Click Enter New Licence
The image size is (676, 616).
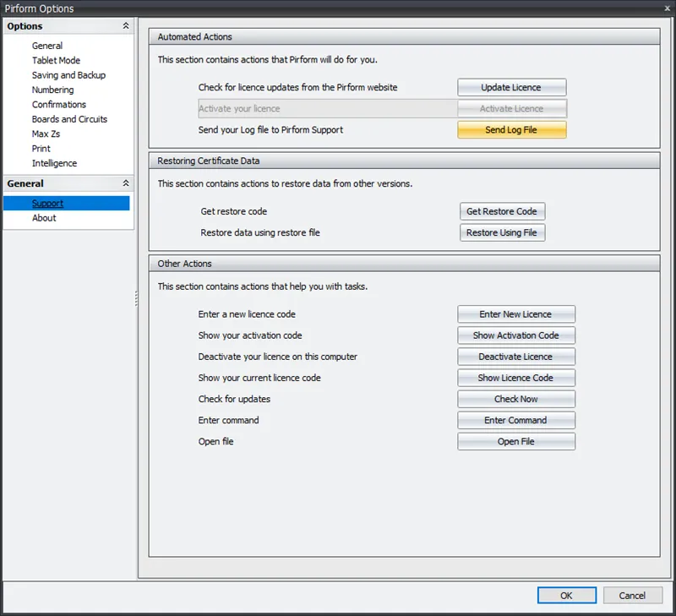point(516,313)
